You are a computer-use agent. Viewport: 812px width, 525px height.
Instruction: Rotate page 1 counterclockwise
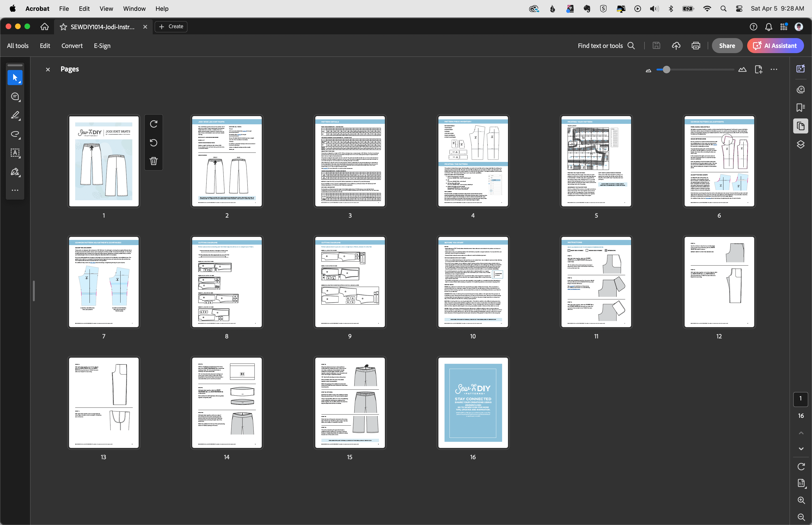[154, 142]
